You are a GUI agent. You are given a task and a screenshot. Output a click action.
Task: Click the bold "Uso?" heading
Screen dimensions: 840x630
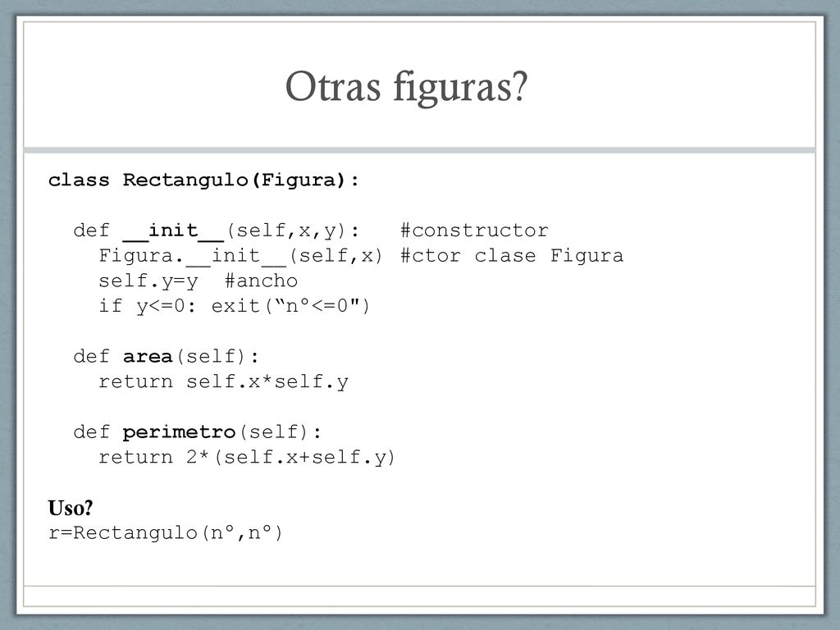coord(71,508)
